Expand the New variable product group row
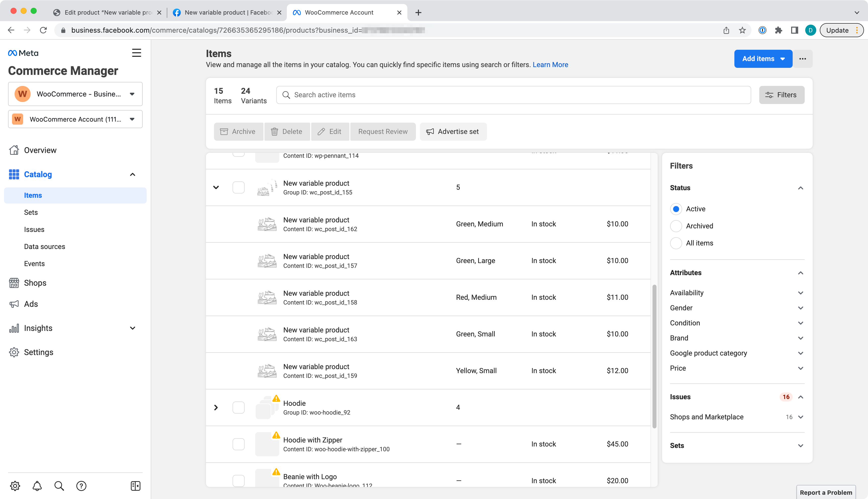The height and width of the screenshot is (499, 868). tap(216, 187)
